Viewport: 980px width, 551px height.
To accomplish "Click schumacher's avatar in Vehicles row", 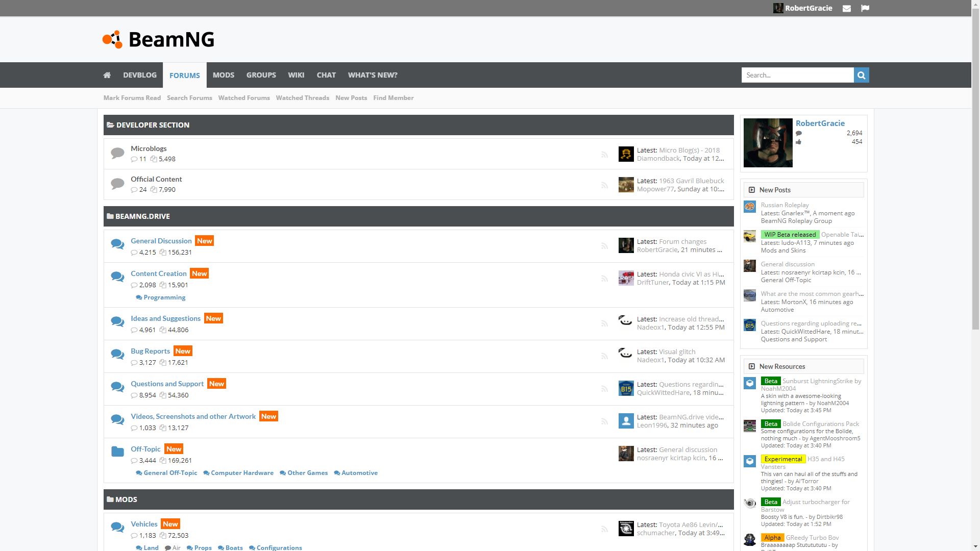I will point(626,529).
